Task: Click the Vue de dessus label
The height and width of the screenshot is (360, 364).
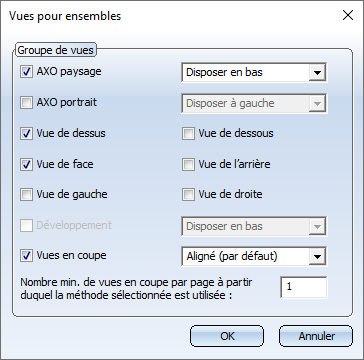Action: click(71, 133)
